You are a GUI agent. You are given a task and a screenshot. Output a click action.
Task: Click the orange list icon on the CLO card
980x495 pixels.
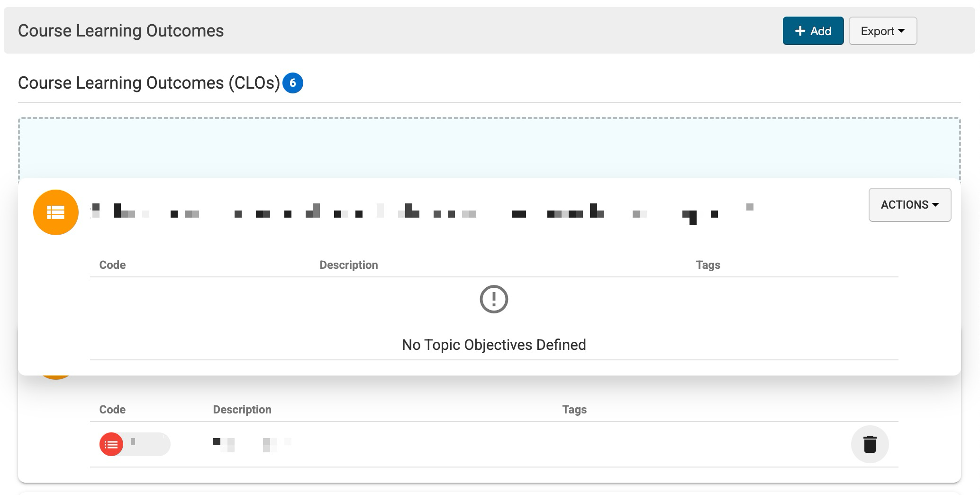(55, 212)
